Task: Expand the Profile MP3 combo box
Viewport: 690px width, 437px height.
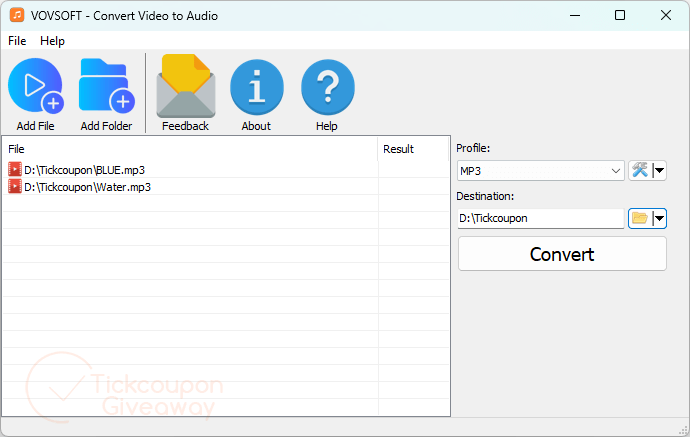Action: (540, 171)
